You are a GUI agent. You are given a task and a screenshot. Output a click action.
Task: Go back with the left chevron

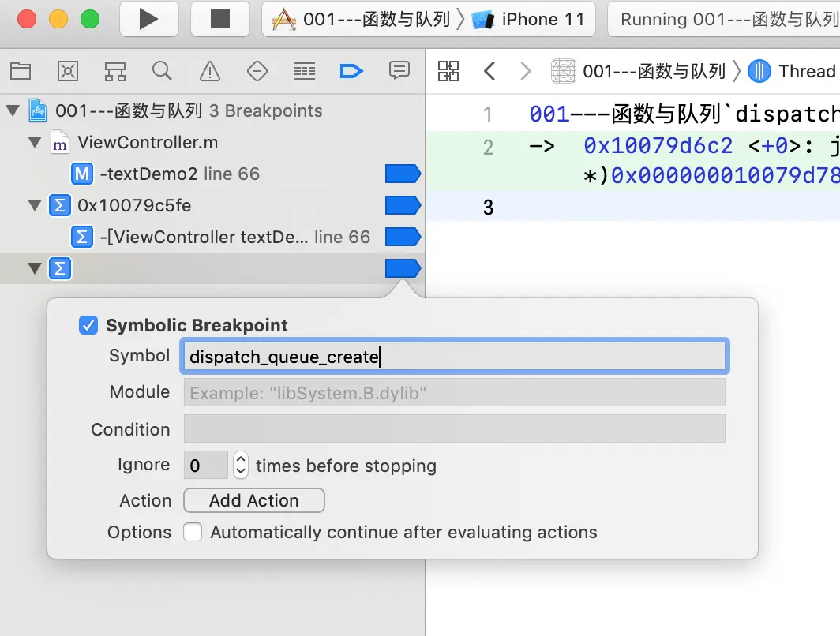click(489, 71)
